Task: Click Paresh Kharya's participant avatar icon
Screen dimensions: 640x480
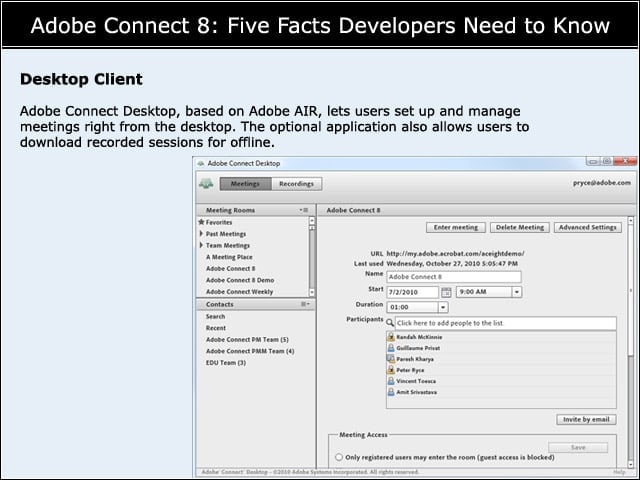Action: 391,359
